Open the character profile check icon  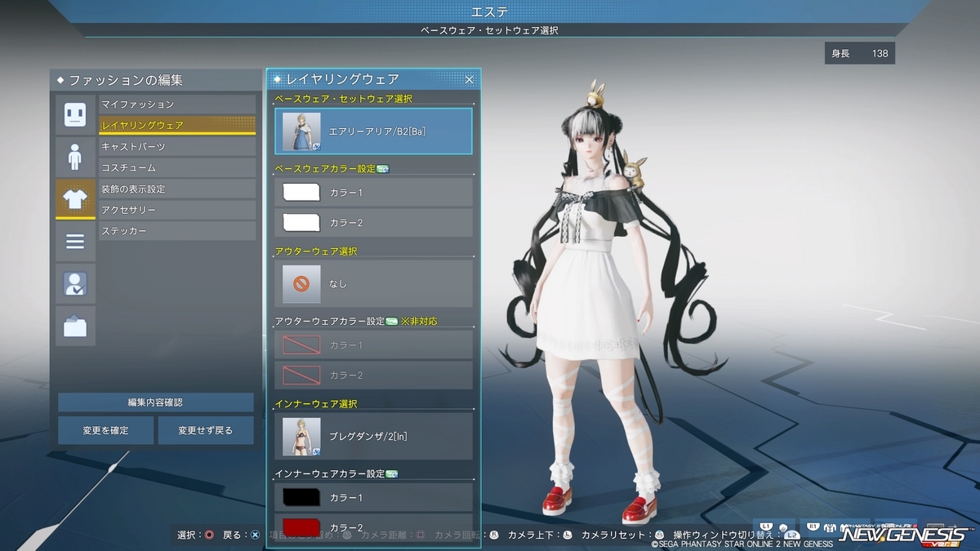coord(75,283)
